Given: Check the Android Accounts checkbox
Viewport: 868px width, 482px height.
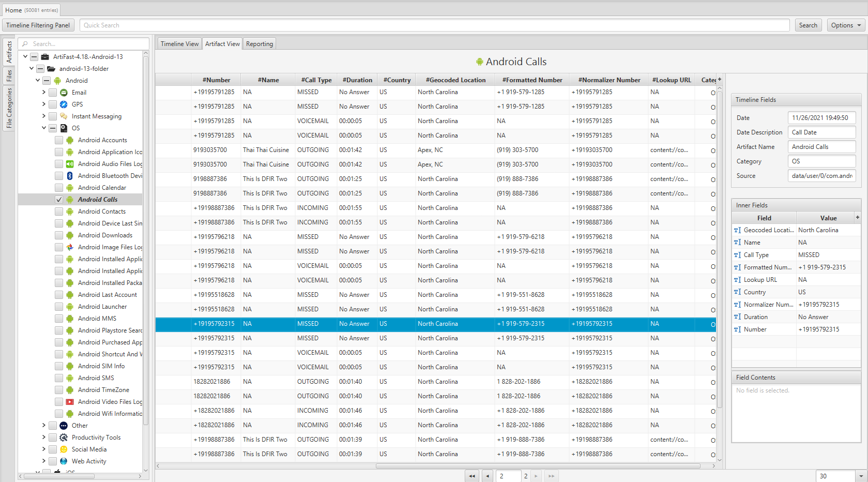Looking at the screenshot, I should 59,140.
